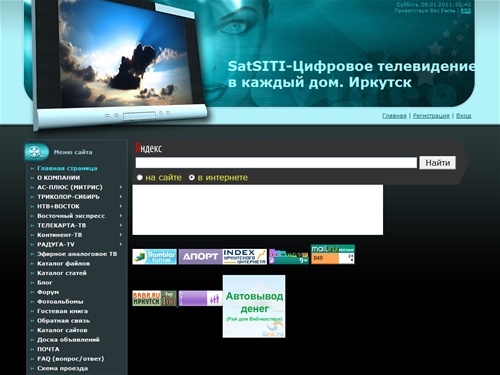The image size is (500, 375).
Task: Expand the РАДУГА-TV submenu arrow
Action: tap(121, 244)
